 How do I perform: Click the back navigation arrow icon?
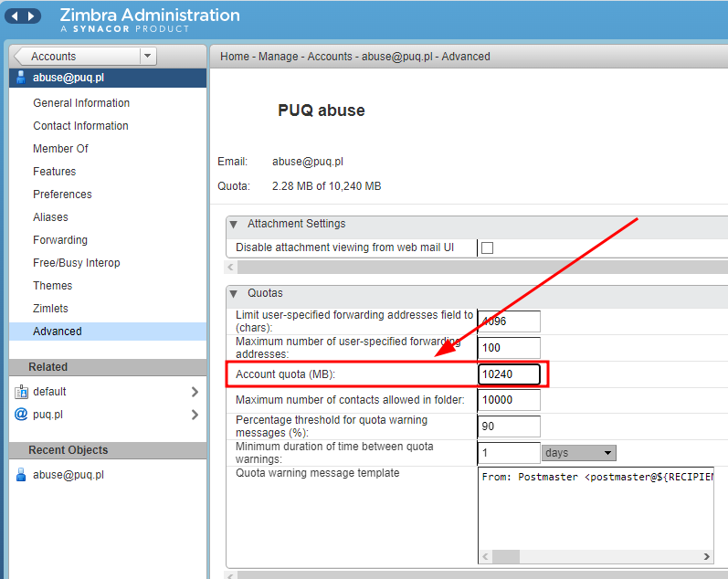click(16, 16)
